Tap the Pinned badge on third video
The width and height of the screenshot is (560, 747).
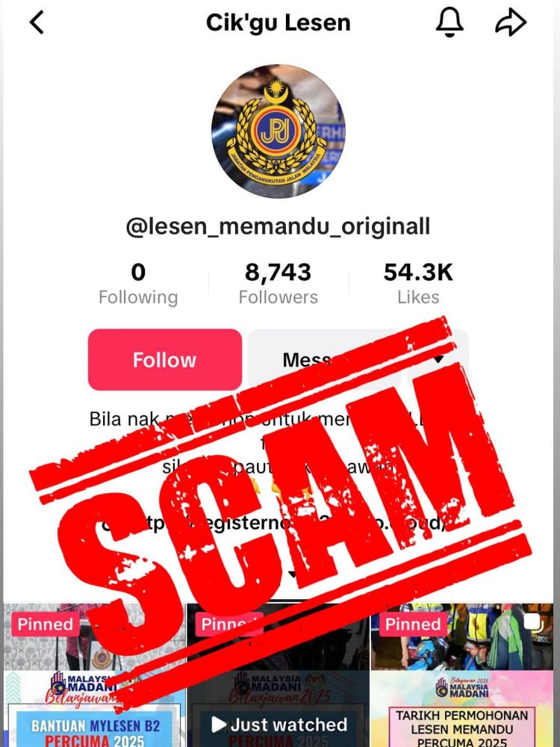pyautogui.click(x=413, y=624)
